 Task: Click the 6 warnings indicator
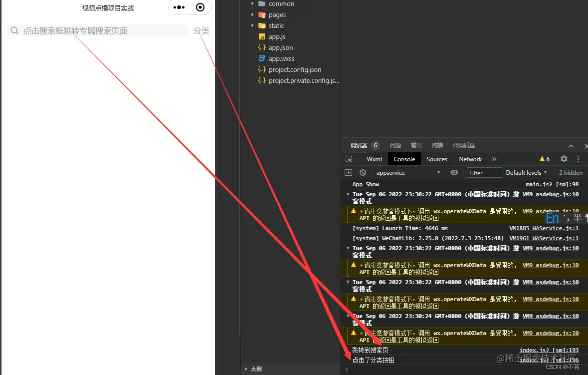point(545,159)
